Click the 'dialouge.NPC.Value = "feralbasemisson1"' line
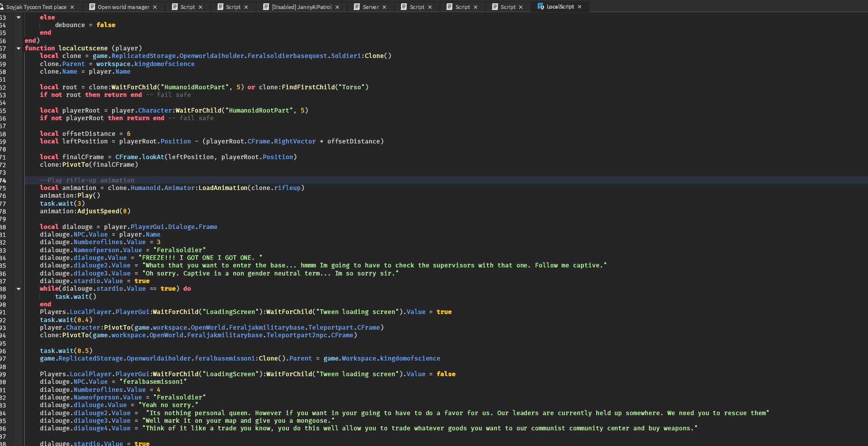868x446 pixels. point(113,381)
